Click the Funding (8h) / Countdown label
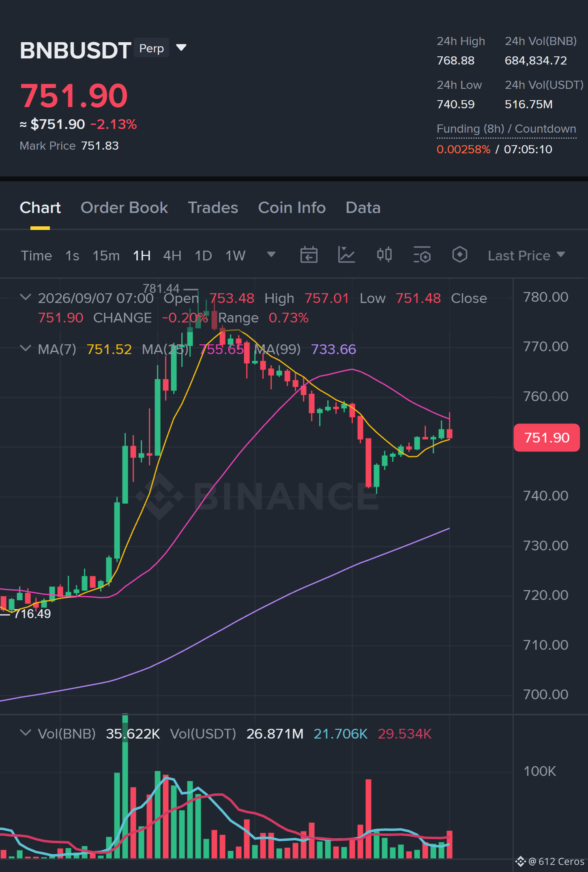588x872 pixels. [506, 129]
